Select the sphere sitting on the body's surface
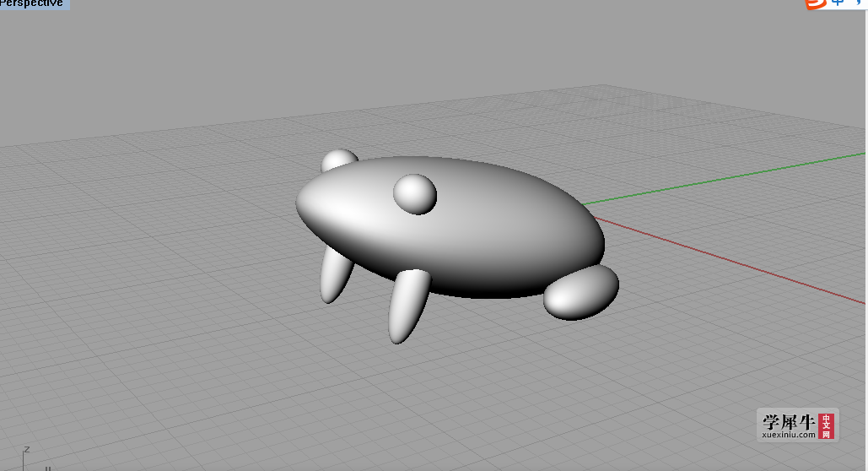The image size is (868, 471). coord(415,194)
